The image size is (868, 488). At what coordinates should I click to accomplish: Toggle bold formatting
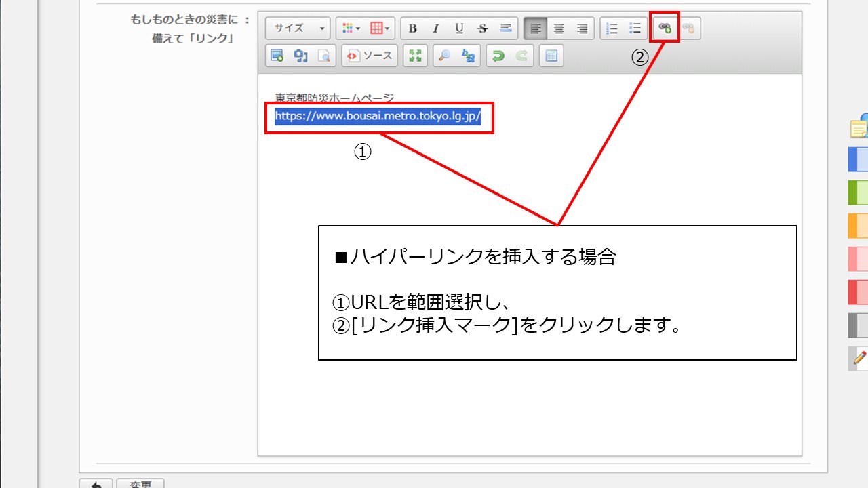coord(412,28)
